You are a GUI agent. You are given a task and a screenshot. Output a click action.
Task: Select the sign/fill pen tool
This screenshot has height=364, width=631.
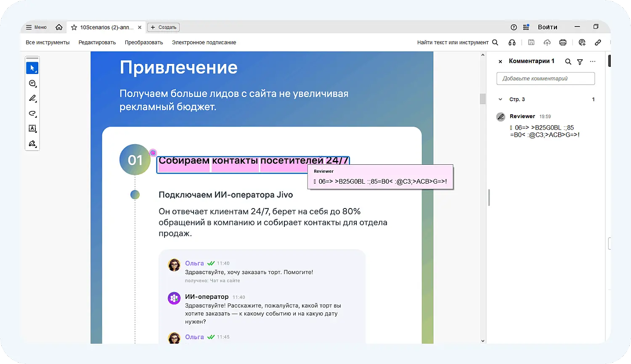click(x=32, y=144)
